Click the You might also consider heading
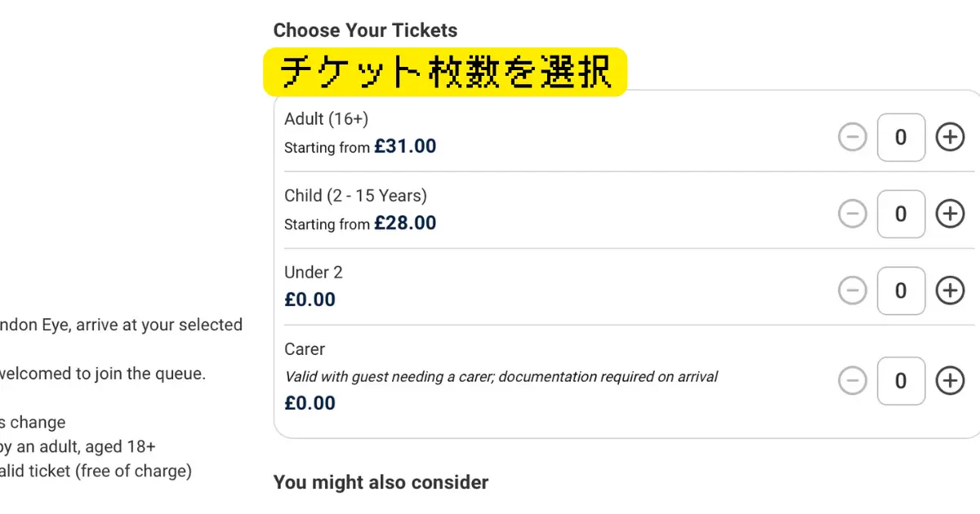The height and width of the screenshot is (514, 980). (x=381, y=482)
